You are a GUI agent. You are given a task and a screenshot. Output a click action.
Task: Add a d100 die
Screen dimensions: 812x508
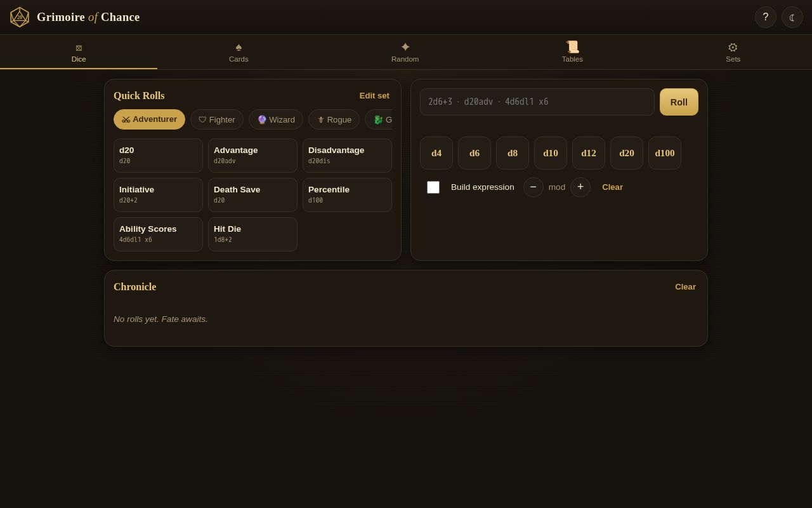(x=665, y=153)
